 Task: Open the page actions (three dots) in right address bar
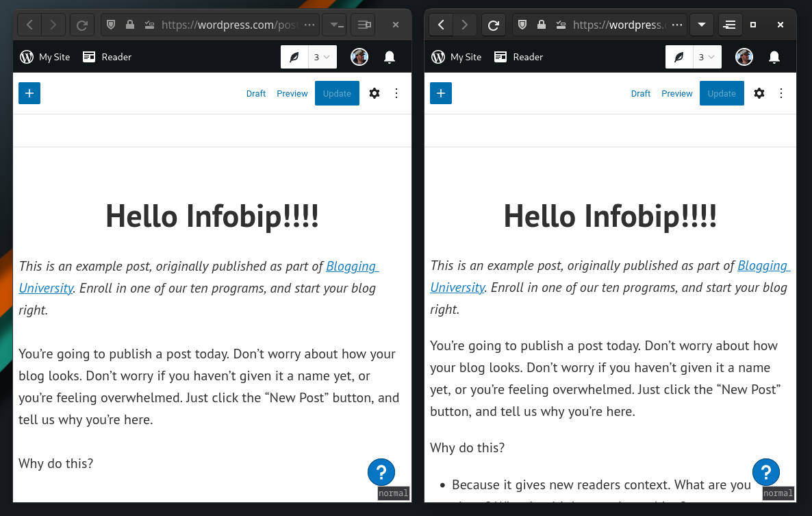tap(677, 25)
